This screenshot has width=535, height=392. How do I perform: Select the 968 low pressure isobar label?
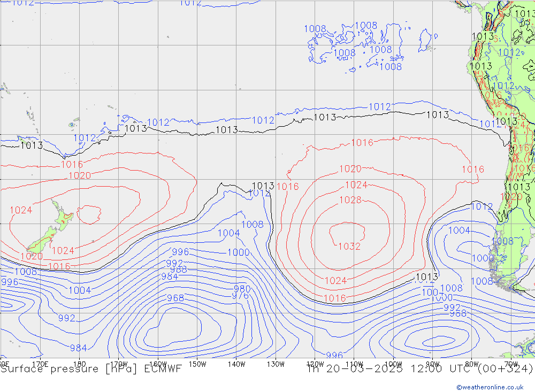[175, 298]
